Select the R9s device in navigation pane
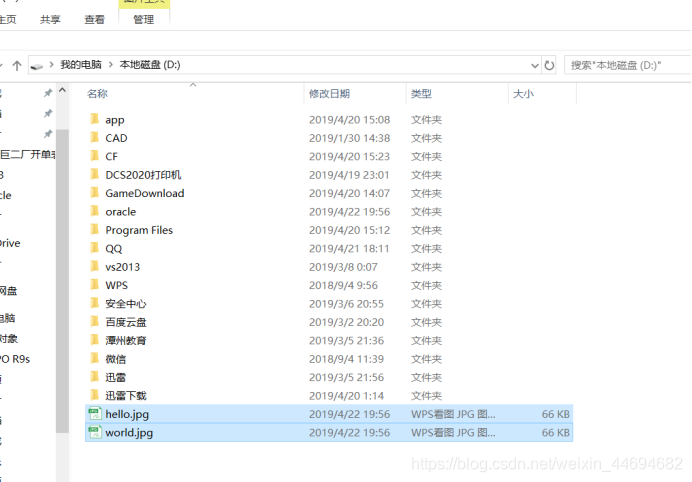 (x=15, y=359)
